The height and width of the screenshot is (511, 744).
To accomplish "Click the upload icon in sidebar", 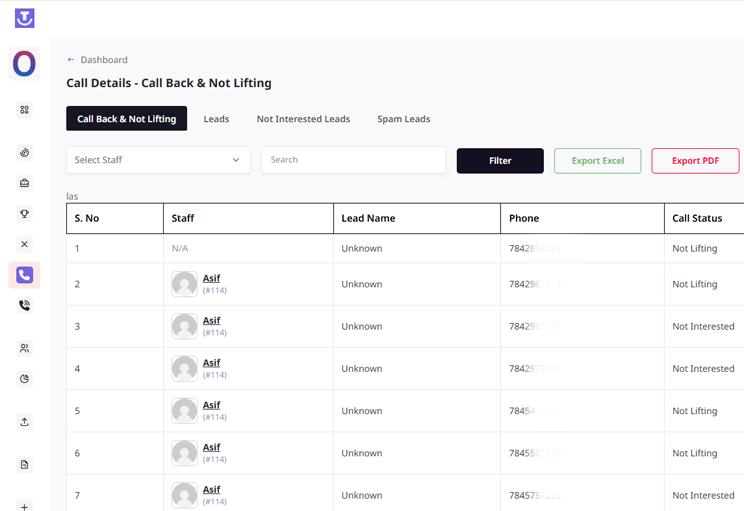I will point(25,422).
